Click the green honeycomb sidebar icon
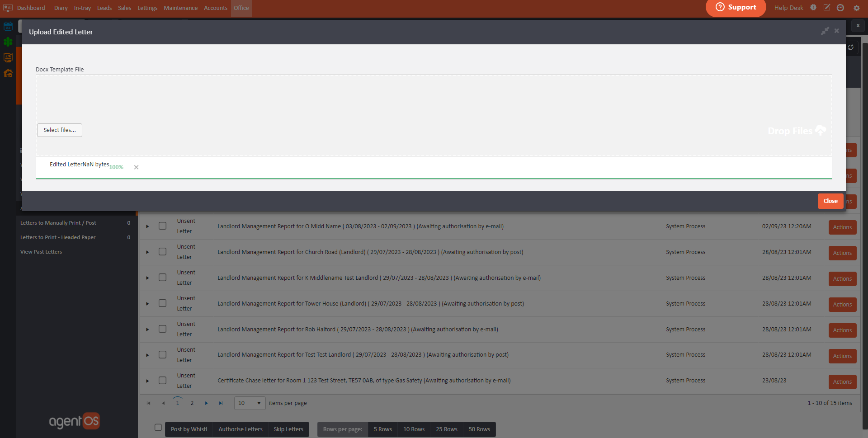The image size is (868, 438). (x=8, y=42)
